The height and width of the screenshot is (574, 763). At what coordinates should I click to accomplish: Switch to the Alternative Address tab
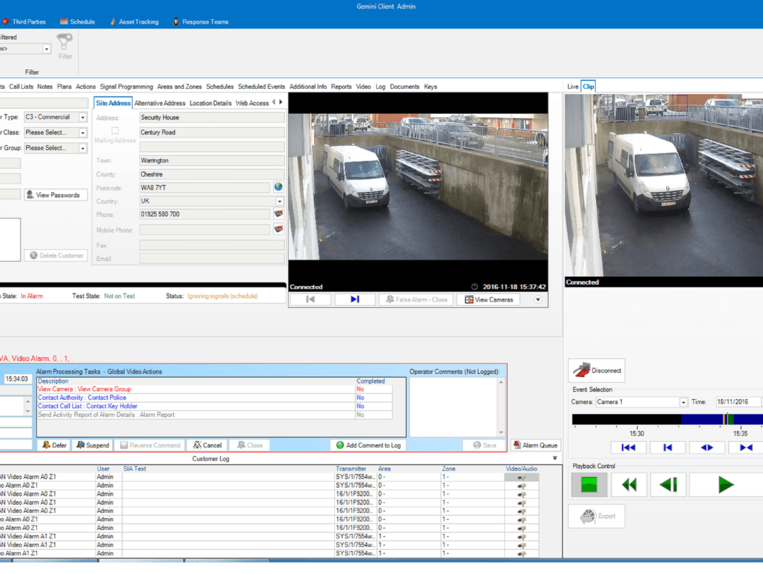pyautogui.click(x=160, y=103)
